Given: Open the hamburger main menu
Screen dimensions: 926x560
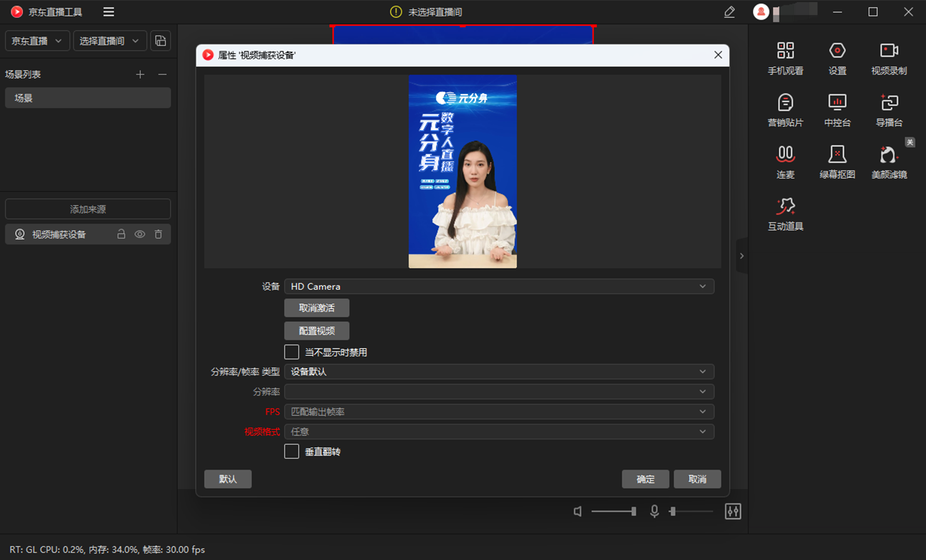Looking at the screenshot, I should pyautogui.click(x=109, y=12).
